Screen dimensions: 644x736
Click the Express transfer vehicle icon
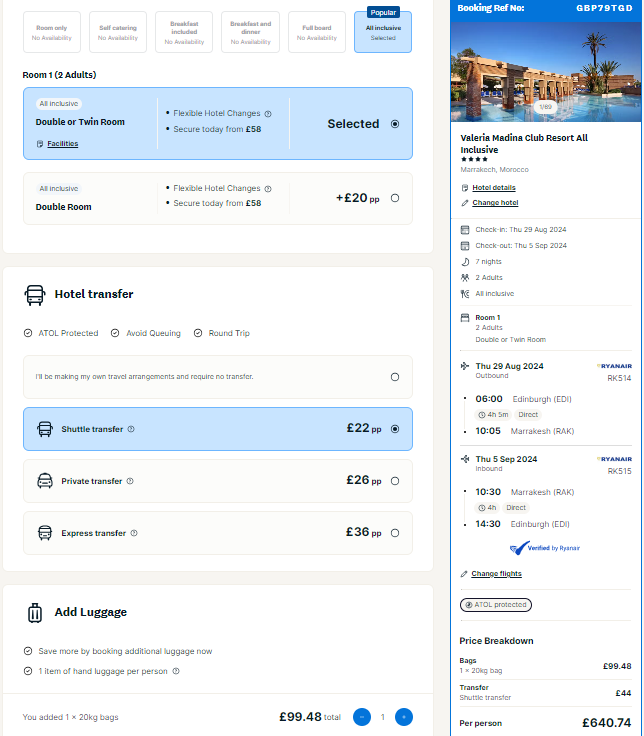point(45,533)
